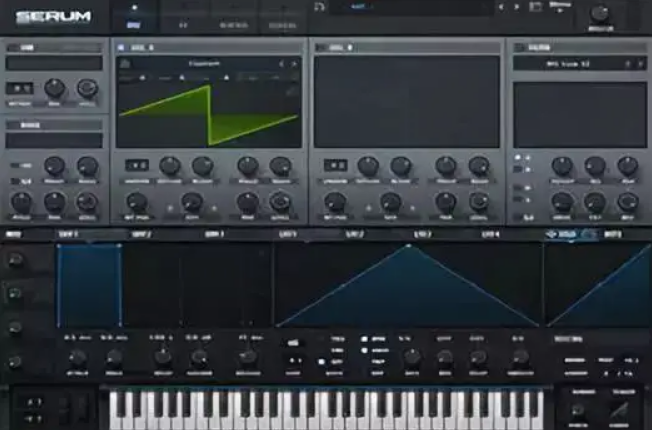This screenshot has width=652, height=430.
Task: Click the fourth macro knob
Action: pyautogui.click(x=15, y=361)
